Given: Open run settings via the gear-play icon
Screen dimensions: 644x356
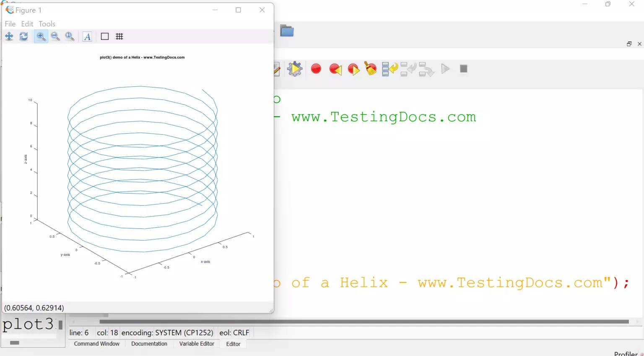Looking at the screenshot, I should pyautogui.click(x=295, y=69).
